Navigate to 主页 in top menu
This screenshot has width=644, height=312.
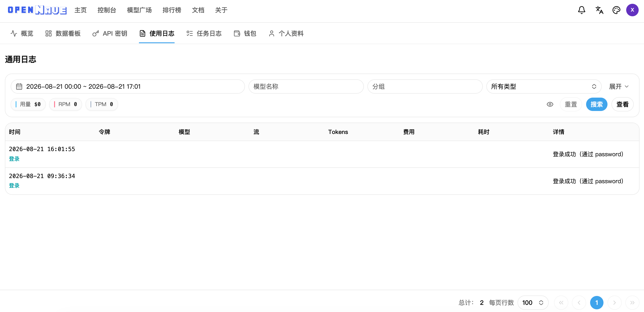tap(81, 10)
